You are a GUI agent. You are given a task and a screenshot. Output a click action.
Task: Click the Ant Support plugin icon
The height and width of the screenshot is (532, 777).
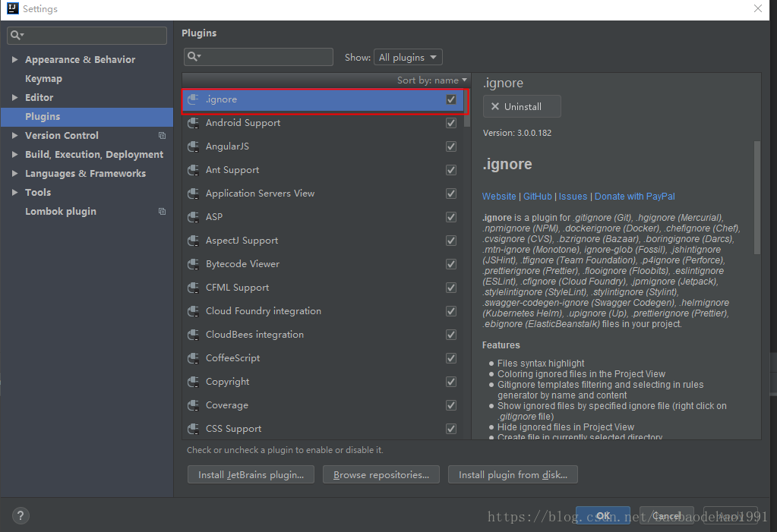point(193,170)
